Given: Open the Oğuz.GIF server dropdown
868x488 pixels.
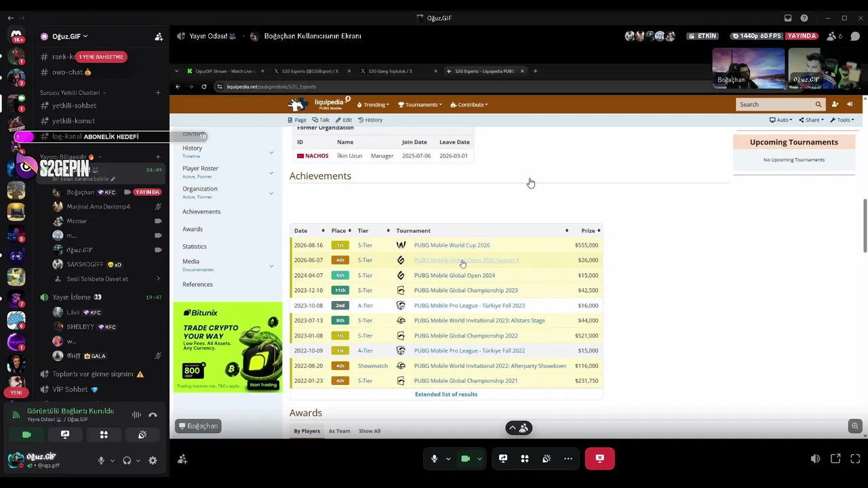Looking at the screenshot, I should coord(70,37).
